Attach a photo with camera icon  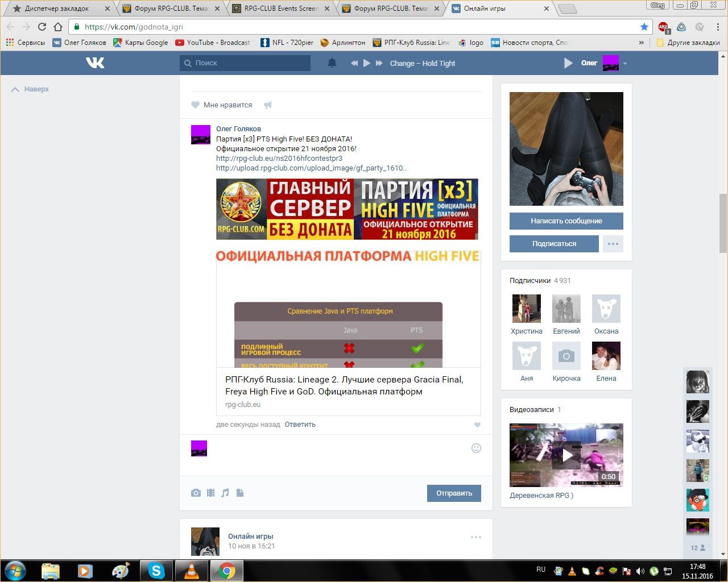(x=196, y=493)
